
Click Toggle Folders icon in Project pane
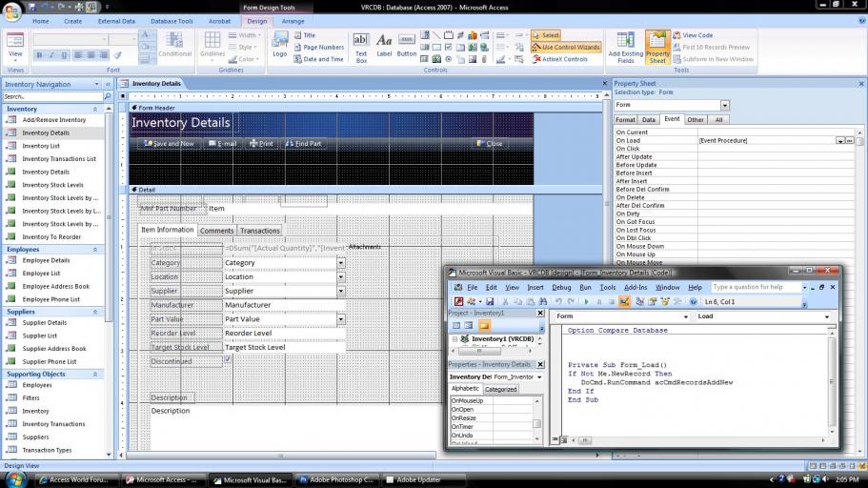click(484, 326)
